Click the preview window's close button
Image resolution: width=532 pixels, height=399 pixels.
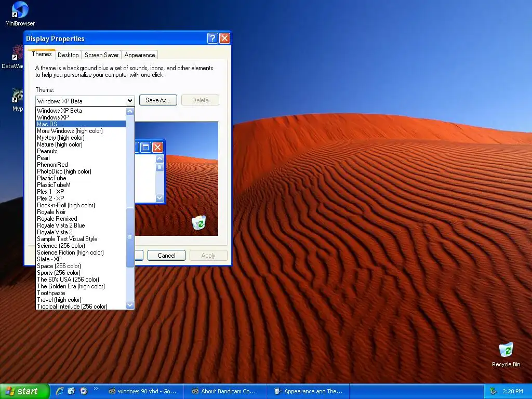[157, 147]
